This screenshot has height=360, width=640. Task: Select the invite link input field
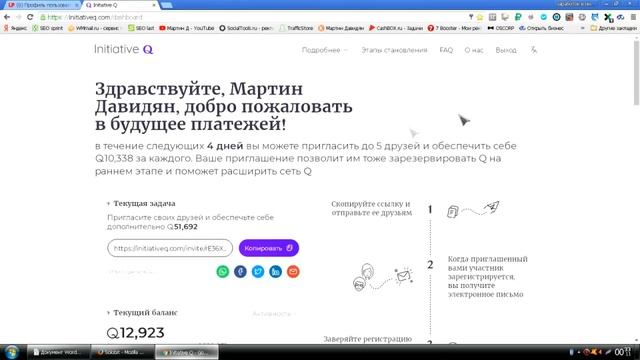click(170, 248)
